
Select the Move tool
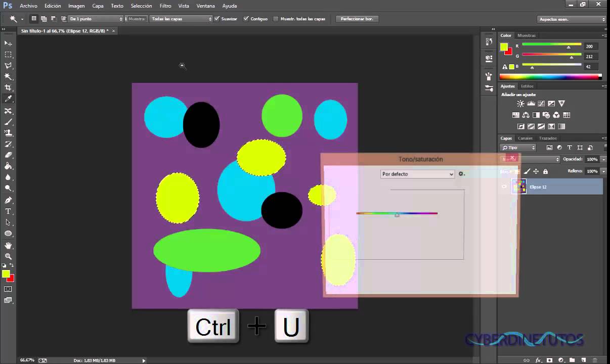pos(8,43)
